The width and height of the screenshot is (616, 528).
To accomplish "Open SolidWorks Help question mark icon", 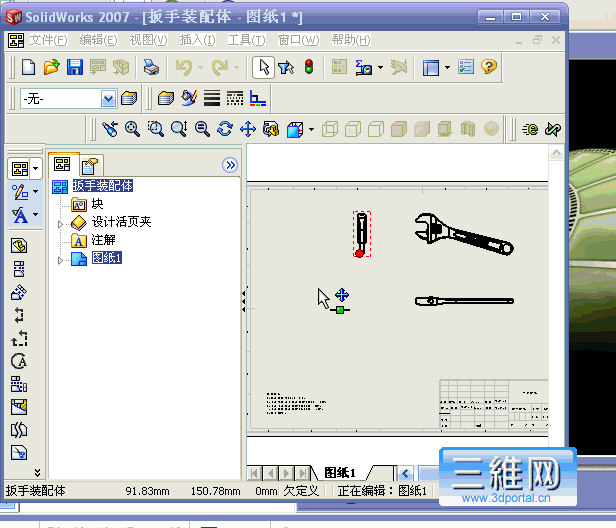I will [x=489, y=67].
